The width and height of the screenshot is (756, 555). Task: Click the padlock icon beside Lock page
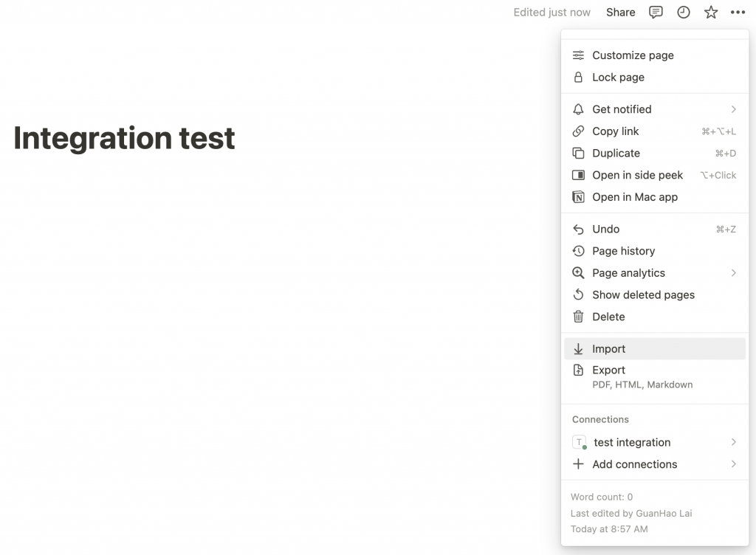click(x=578, y=77)
